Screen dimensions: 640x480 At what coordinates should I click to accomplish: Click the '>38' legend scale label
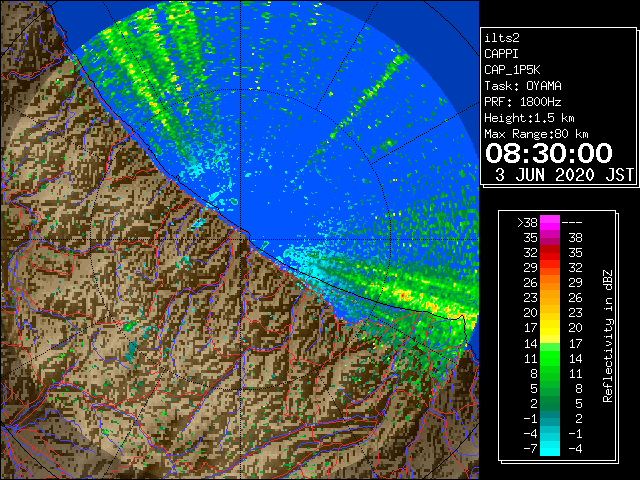pos(527,223)
